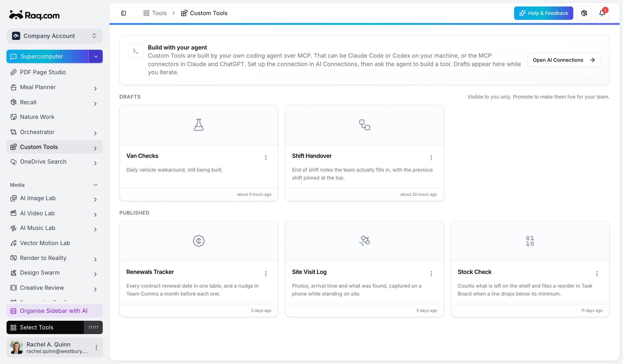This screenshot has width=623, height=364.
Task: Expand the AI Image Lab submenu
Action: click(95, 199)
